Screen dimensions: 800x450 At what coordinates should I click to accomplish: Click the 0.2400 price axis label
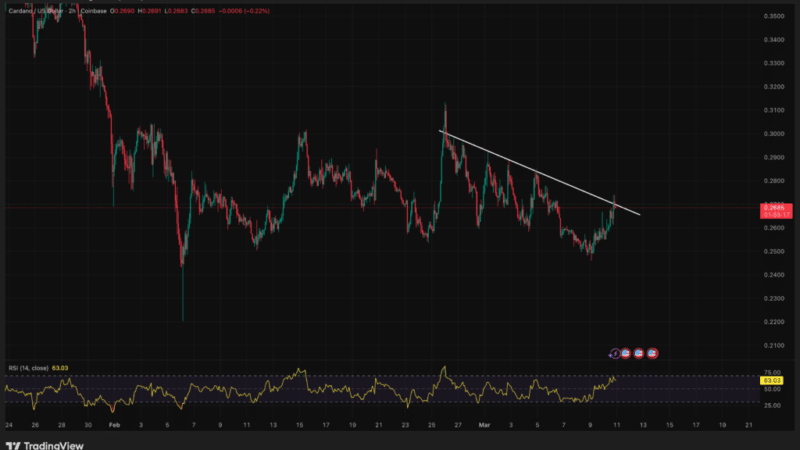click(x=773, y=275)
